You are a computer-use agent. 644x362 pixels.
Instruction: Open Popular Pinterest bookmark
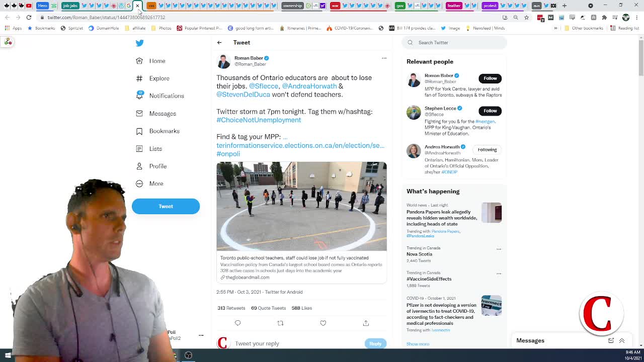[199, 28]
